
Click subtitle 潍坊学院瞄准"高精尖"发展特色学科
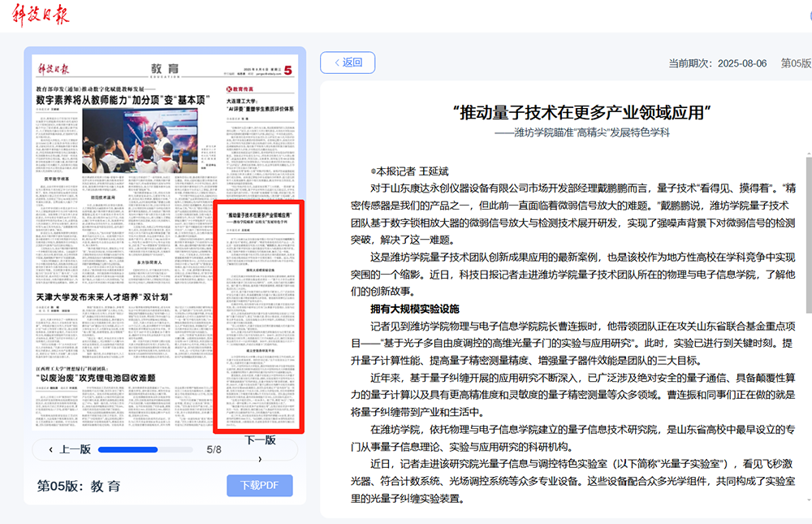tap(581, 132)
